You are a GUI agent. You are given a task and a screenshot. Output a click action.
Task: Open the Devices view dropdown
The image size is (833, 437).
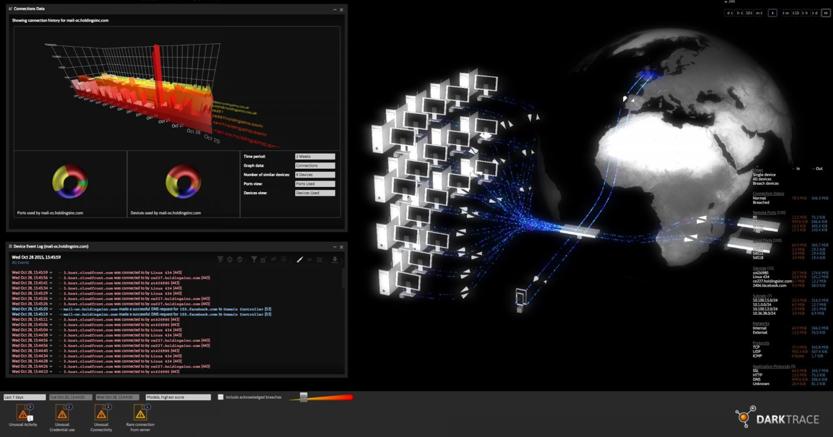315,193
